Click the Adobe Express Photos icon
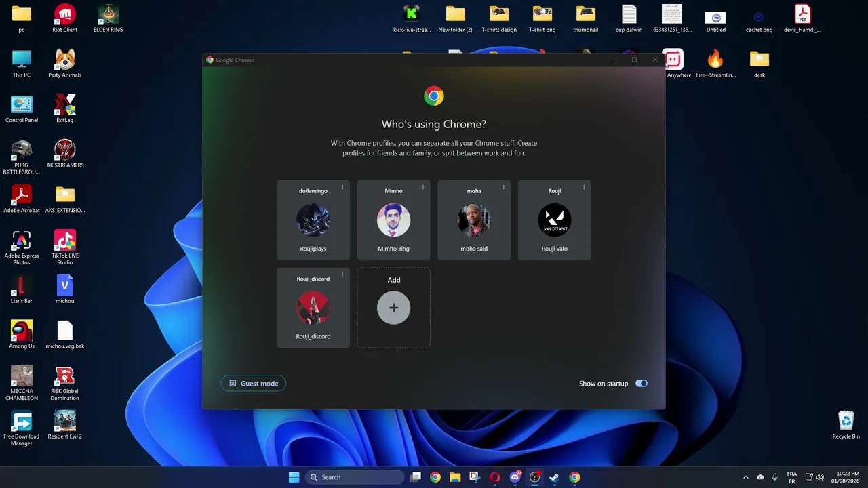This screenshot has width=868, height=488. click(22, 247)
